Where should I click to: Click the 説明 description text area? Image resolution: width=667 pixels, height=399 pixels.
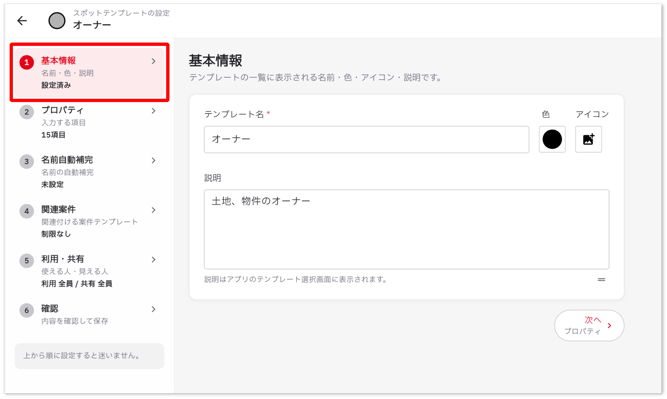(x=406, y=229)
